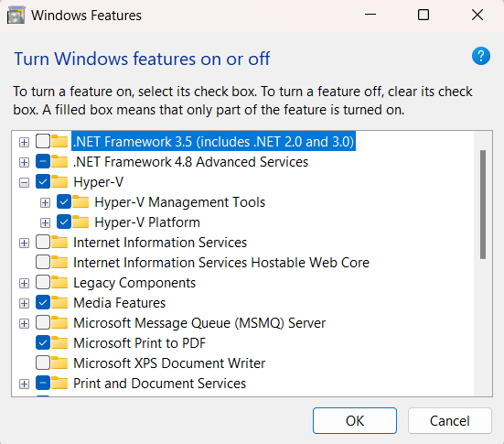Expand Internet Information Services node
The width and height of the screenshot is (504, 444).
pos(24,243)
